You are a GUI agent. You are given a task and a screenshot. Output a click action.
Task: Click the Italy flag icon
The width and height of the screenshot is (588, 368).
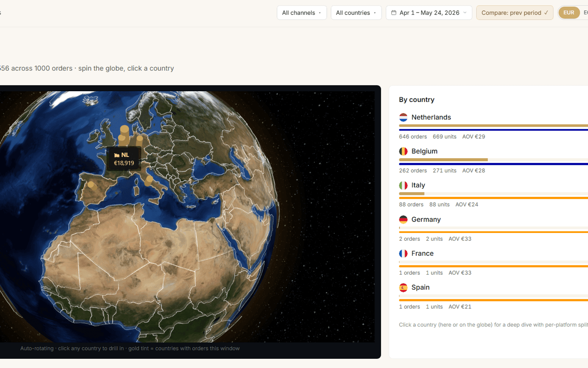[x=403, y=185]
